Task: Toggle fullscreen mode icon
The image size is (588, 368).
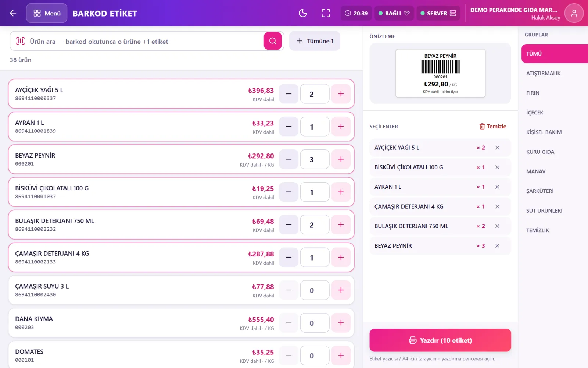Action: [326, 13]
